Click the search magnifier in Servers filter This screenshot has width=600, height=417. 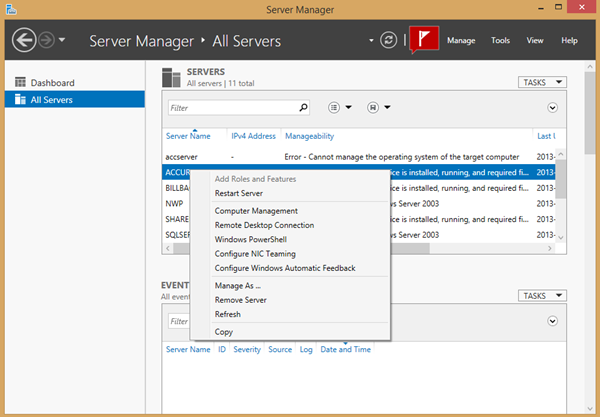click(x=303, y=106)
